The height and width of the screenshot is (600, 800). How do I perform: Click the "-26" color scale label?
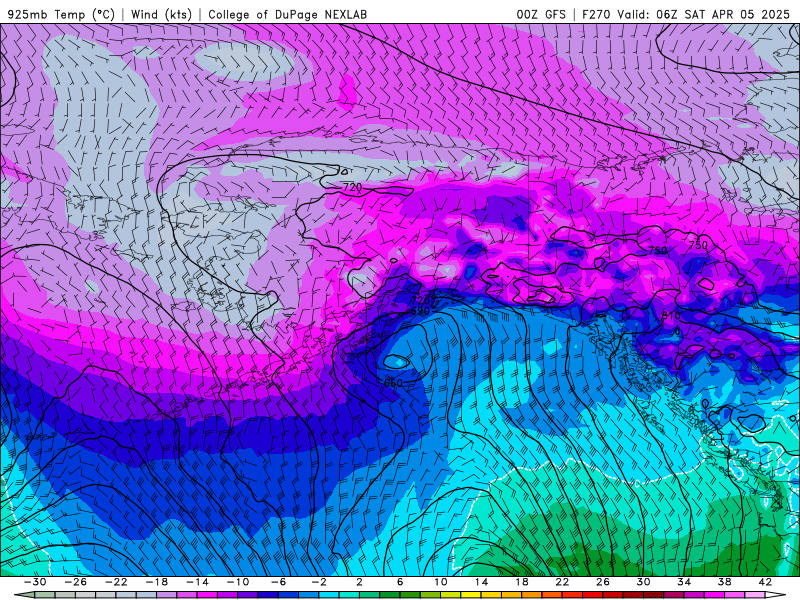(76, 582)
